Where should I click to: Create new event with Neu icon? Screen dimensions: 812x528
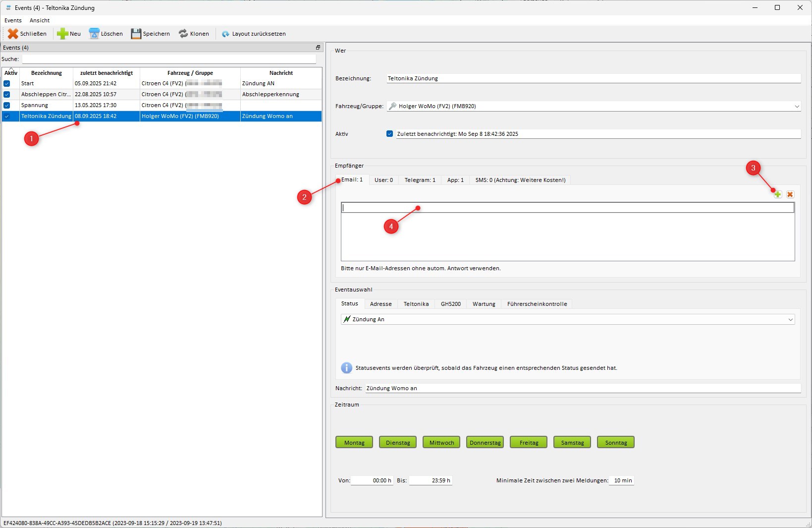coord(62,34)
